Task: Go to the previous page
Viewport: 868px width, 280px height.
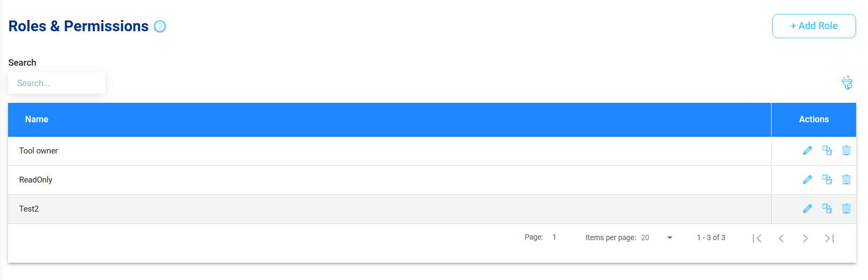Action: 781,238
